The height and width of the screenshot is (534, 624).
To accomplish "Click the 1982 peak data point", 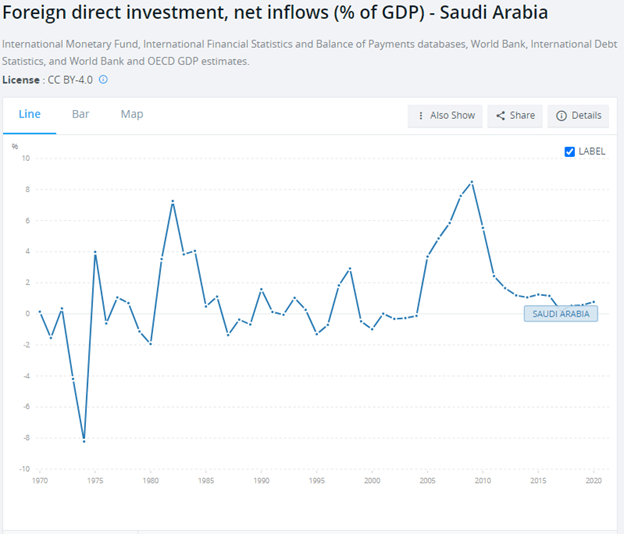I will coord(173,202).
